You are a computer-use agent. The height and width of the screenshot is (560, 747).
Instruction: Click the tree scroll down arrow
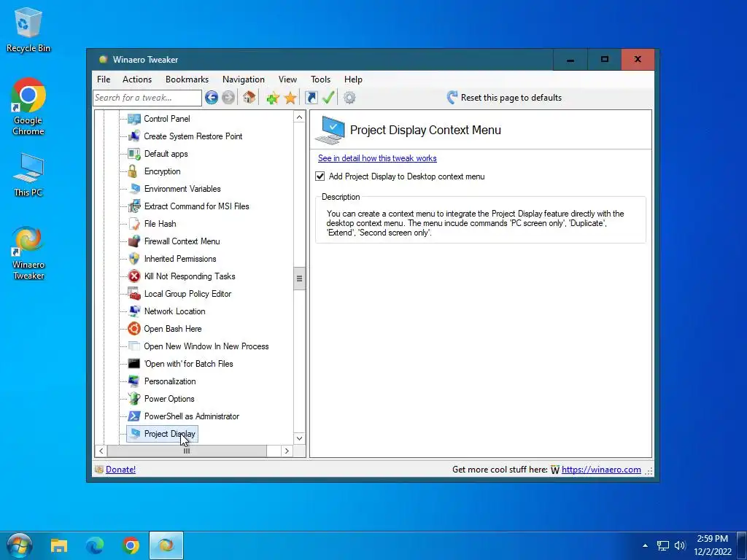click(299, 438)
